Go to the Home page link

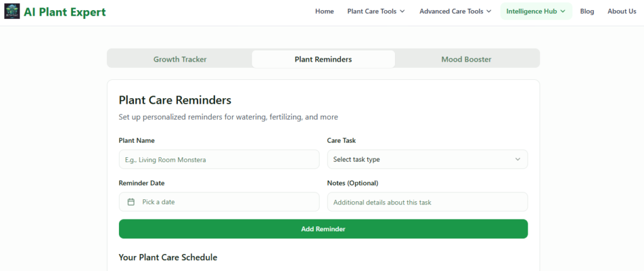pyautogui.click(x=325, y=11)
